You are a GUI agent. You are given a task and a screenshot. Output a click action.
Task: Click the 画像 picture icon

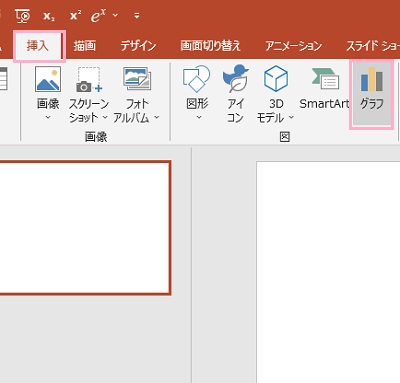tap(48, 79)
